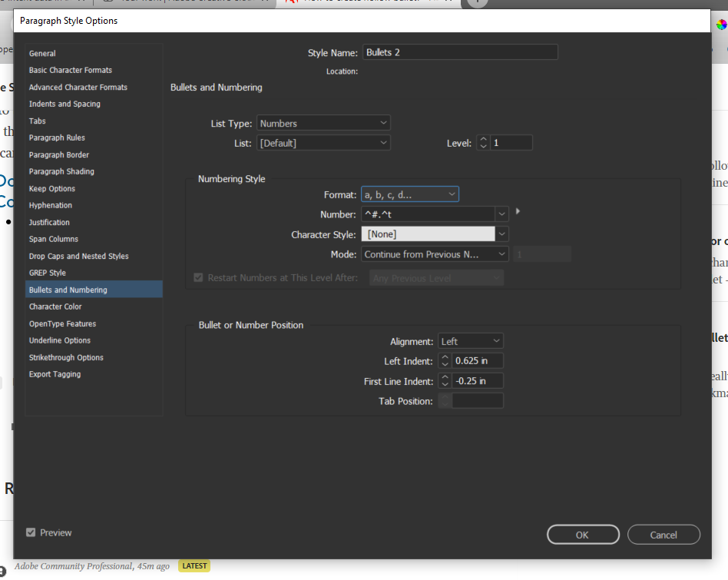Open Indents and Spacing settings
The height and width of the screenshot is (580, 728).
coord(65,104)
